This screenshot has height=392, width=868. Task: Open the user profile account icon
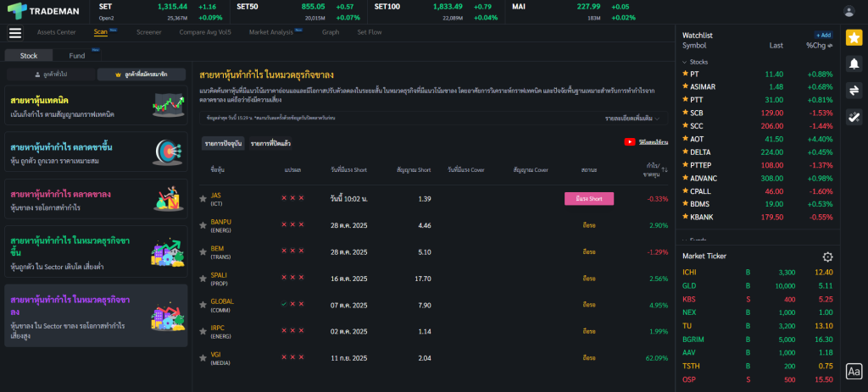coord(849,11)
